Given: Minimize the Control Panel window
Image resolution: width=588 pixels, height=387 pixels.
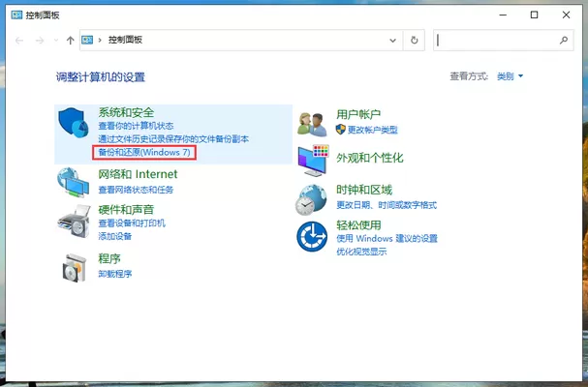Looking at the screenshot, I should coord(503,15).
